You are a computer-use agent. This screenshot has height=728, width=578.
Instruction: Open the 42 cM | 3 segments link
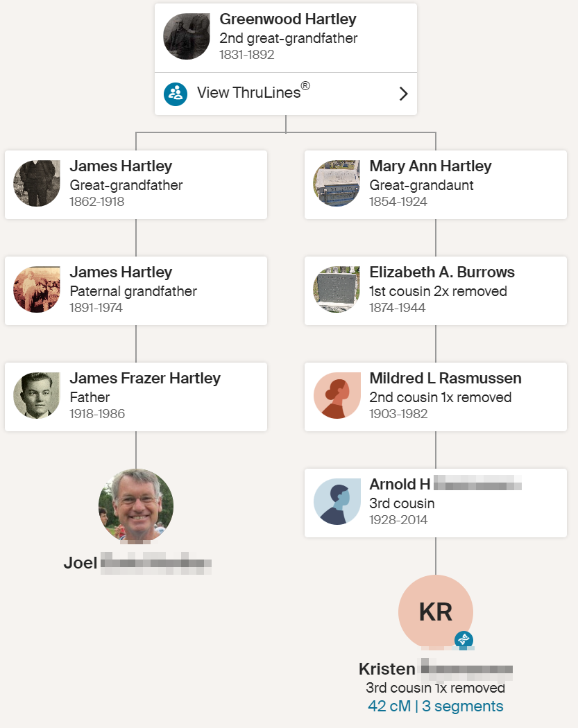tap(435, 707)
